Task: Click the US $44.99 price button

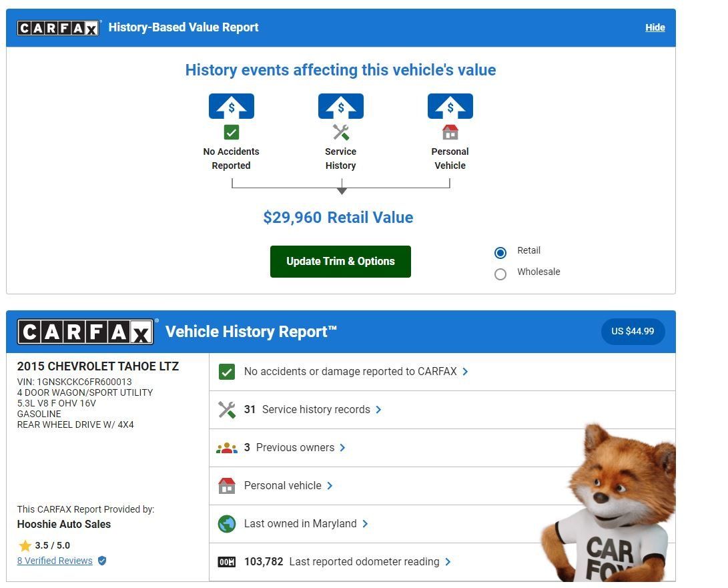Action: (633, 332)
